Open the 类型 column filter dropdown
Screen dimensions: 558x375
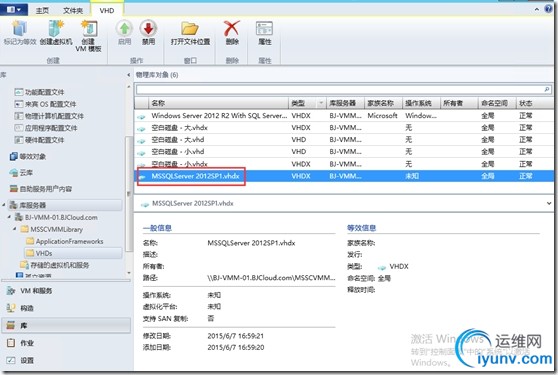pos(321,103)
